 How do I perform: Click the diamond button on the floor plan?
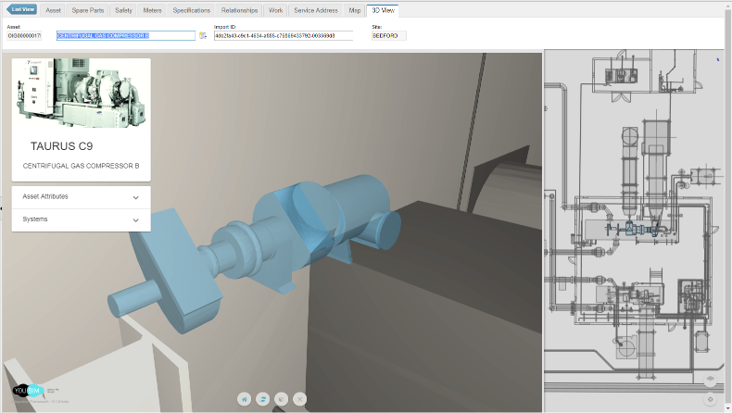(x=710, y=399)
